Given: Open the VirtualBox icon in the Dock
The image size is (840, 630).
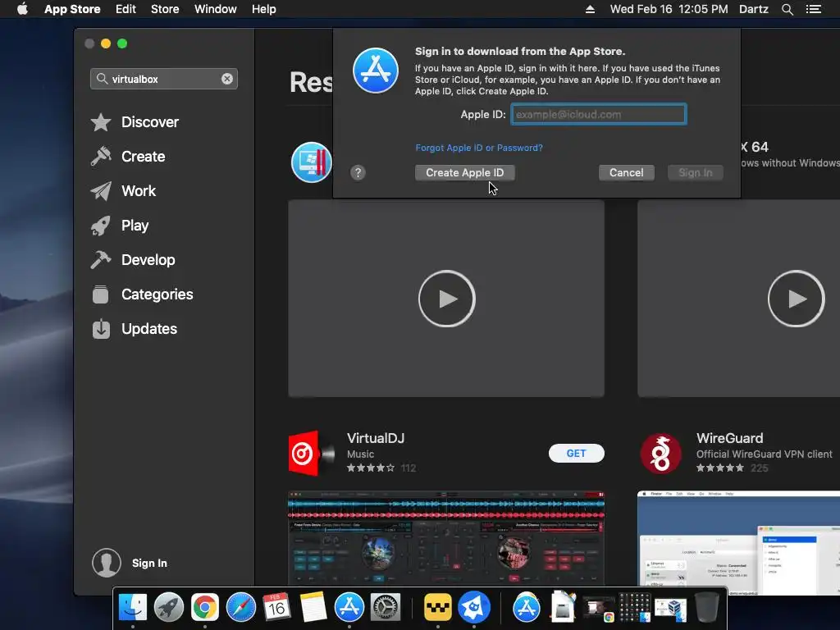Looking at the screenshot, I should (671, 609).
